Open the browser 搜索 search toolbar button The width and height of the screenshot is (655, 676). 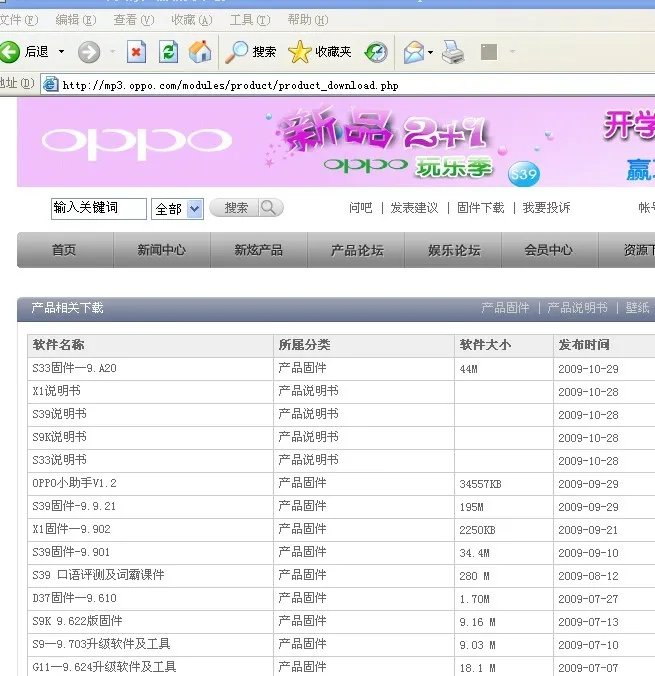[251, 52]
